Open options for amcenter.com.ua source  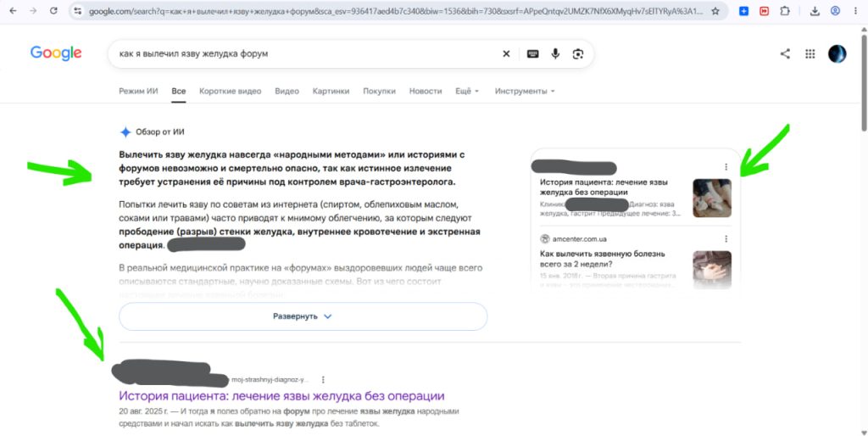726,238
